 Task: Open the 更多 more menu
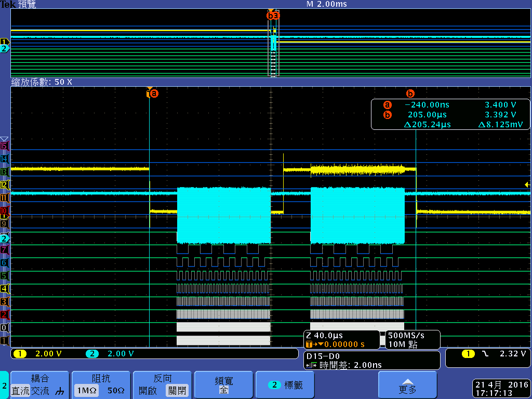tap(407, 385)
